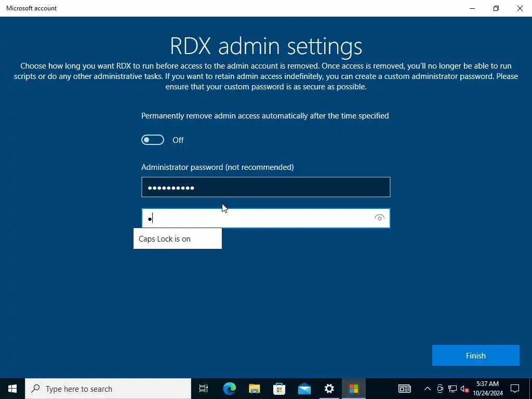This screenshot has width=532, height=399.
Task: Click the Off label beside the switch
Action: [178, 140]
